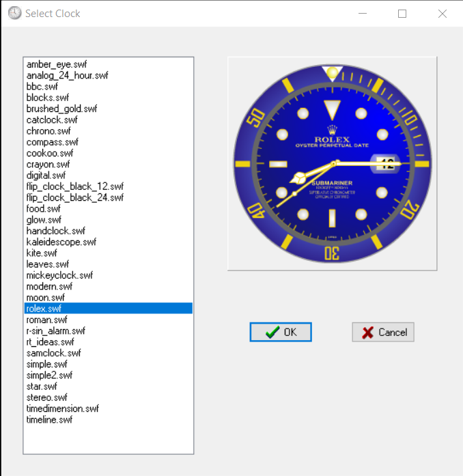Screen dimensions: 463x476
Task: Select timedimension.swf clock file
Action: [x=62, y=408]
